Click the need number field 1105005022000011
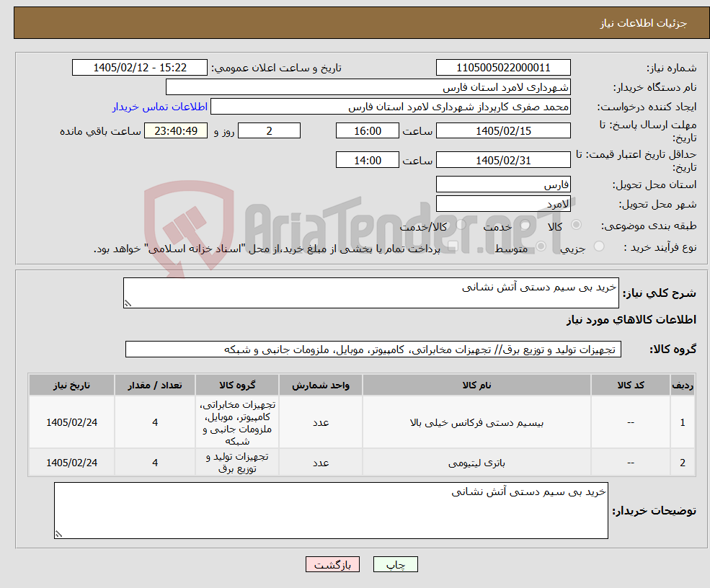This screenshot has width=710, height=588. [503, 68]
